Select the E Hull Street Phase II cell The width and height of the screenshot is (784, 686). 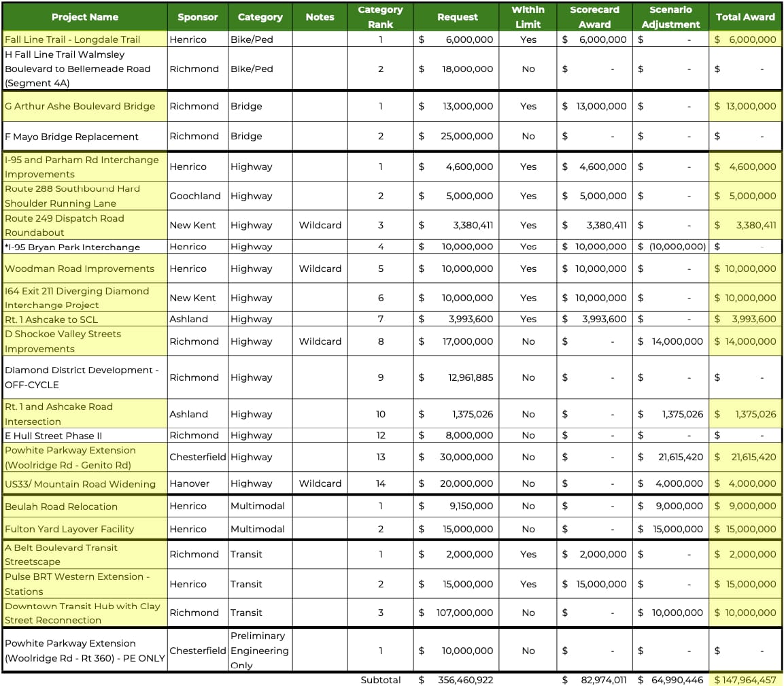point(54,436)
